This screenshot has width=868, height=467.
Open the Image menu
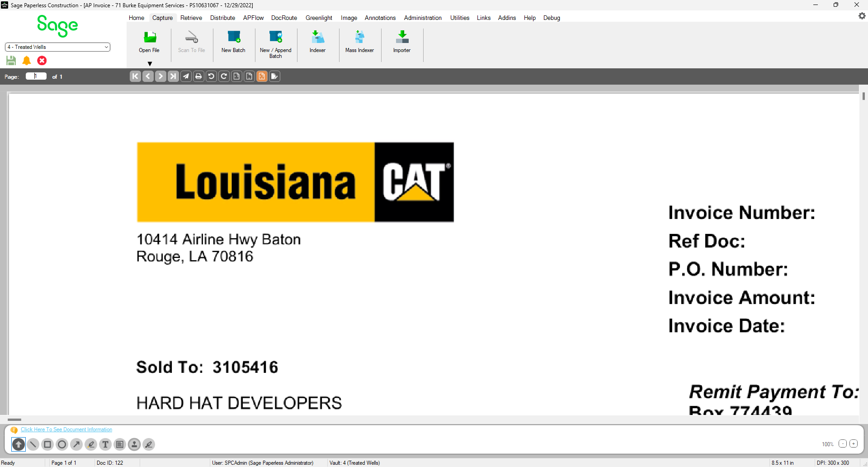click(349, 18)
